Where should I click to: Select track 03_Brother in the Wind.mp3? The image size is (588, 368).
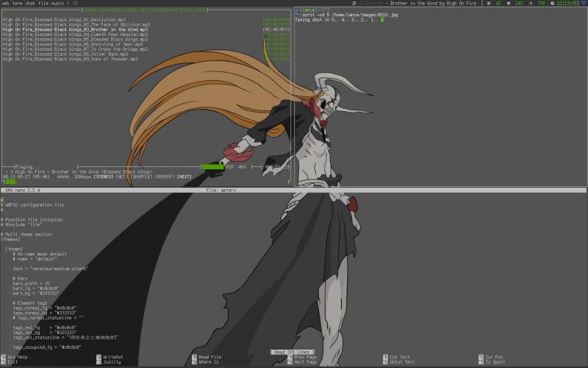pyautogui.click(x=75, y=29)
